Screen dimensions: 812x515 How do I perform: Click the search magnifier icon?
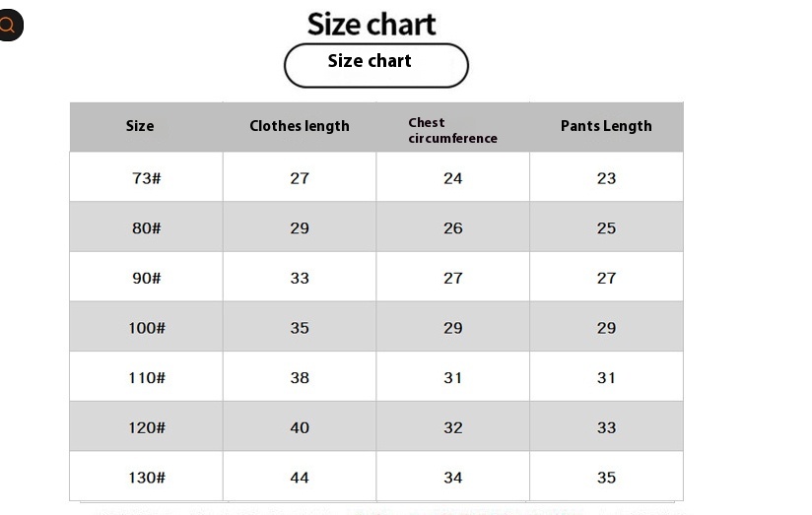click(8, 26)
